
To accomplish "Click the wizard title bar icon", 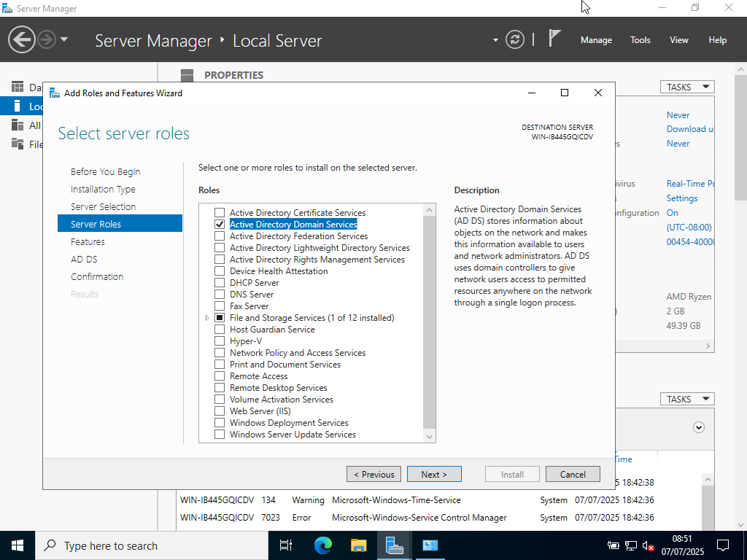I will [x=55, y=93].
